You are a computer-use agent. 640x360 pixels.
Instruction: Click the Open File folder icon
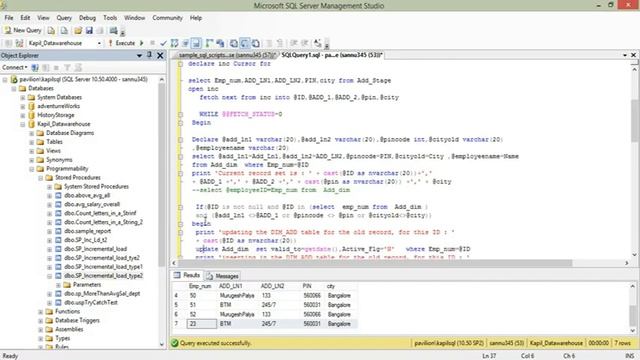pos(78,31)
